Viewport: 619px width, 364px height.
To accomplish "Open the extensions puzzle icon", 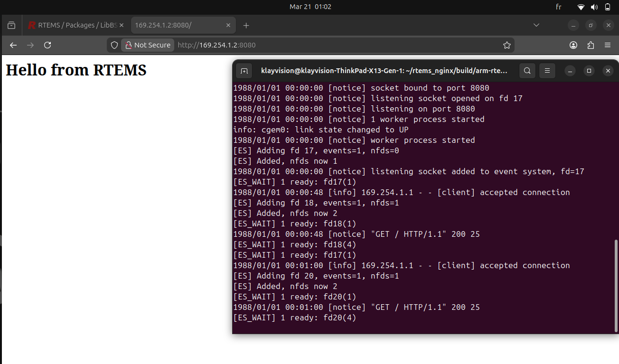I will pos(591,45).
